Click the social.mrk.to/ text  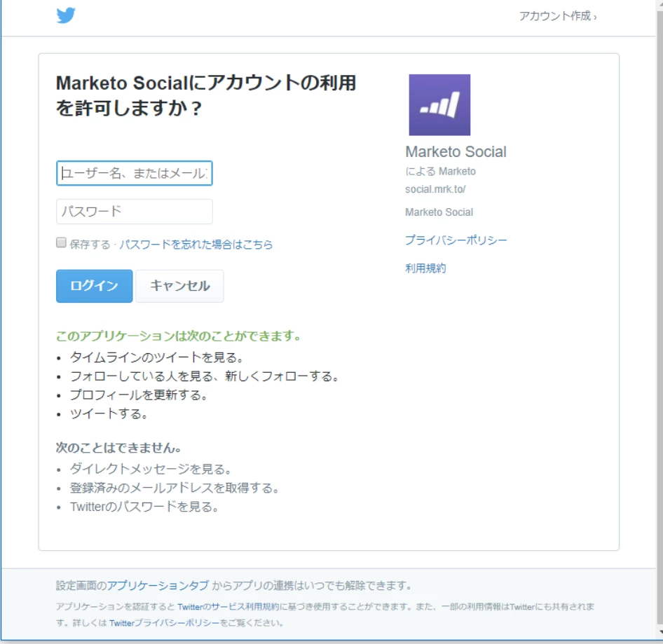tap(435, 189)
